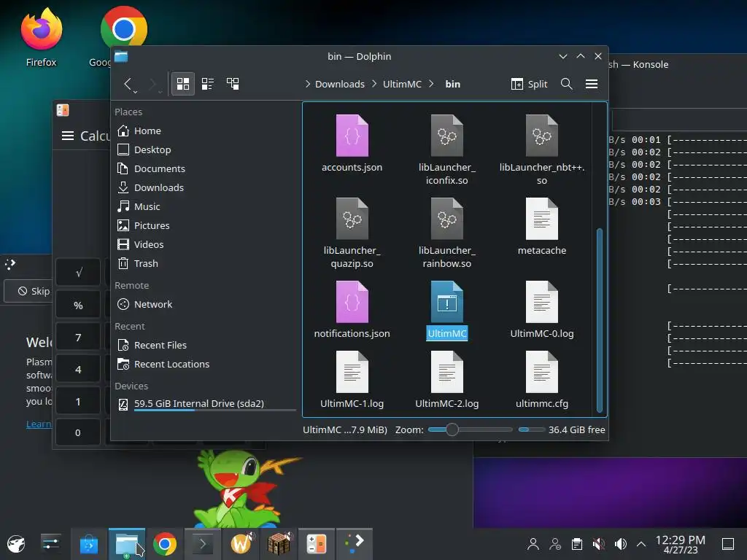Viewport: 747px width, 560px height.
Task: Open clipboard tray icon
Action: [577, 544]
